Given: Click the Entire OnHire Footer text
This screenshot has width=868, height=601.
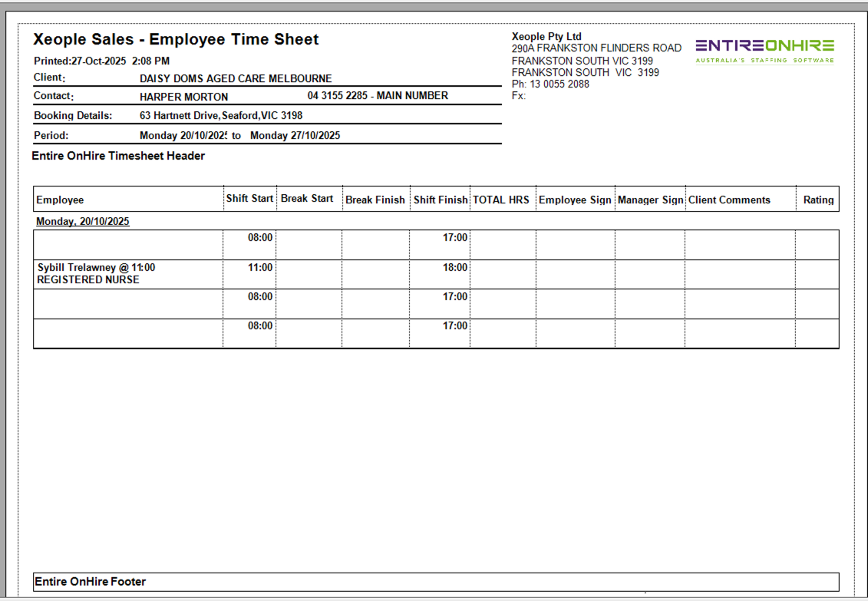Looking at the screenshot, I should (90, 582).
